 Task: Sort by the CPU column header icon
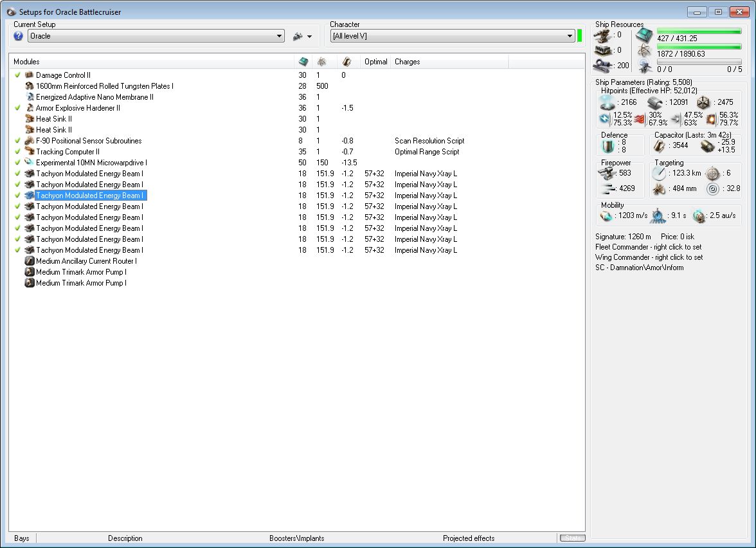303,62
